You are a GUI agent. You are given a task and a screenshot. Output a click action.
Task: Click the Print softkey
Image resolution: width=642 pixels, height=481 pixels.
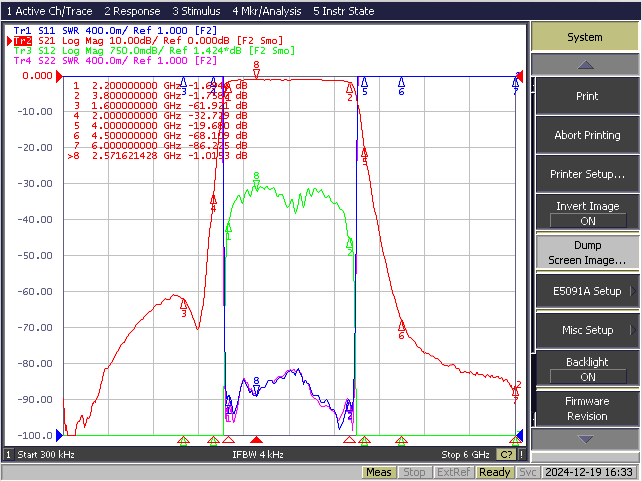(587, 96)
